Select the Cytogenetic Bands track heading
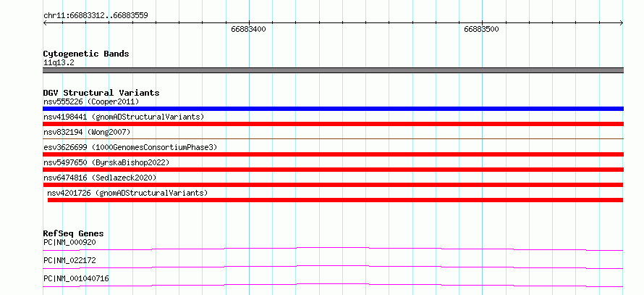 pyautogui.click(x=86, y=54)
